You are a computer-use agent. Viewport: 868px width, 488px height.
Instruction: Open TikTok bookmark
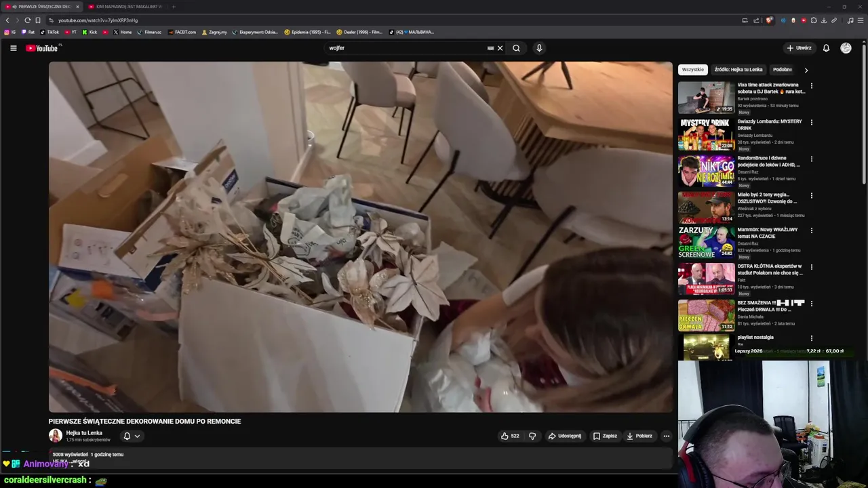pos(50,32)
